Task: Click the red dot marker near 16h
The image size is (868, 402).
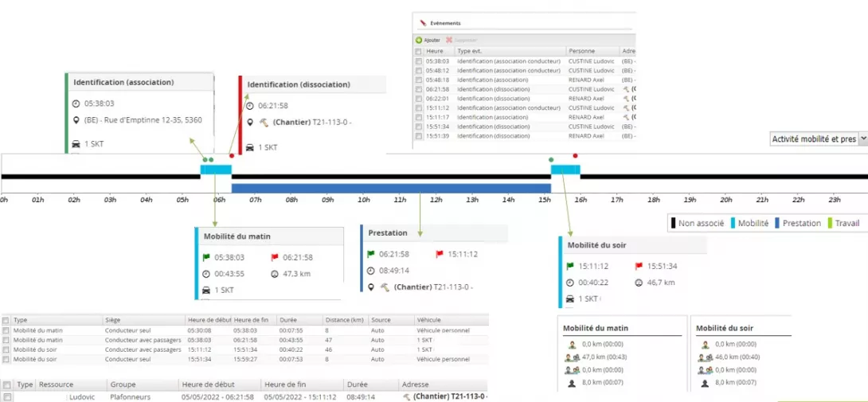Action: tap(575, 156)
